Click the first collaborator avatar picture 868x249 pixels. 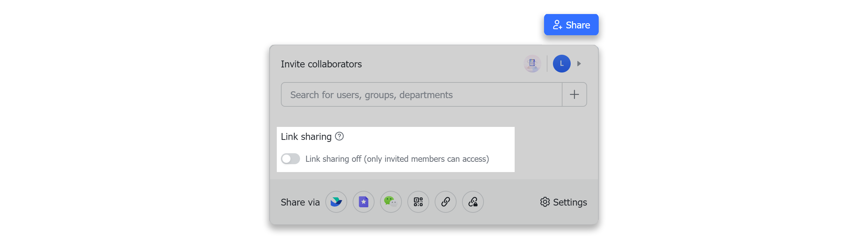point(532,64)
